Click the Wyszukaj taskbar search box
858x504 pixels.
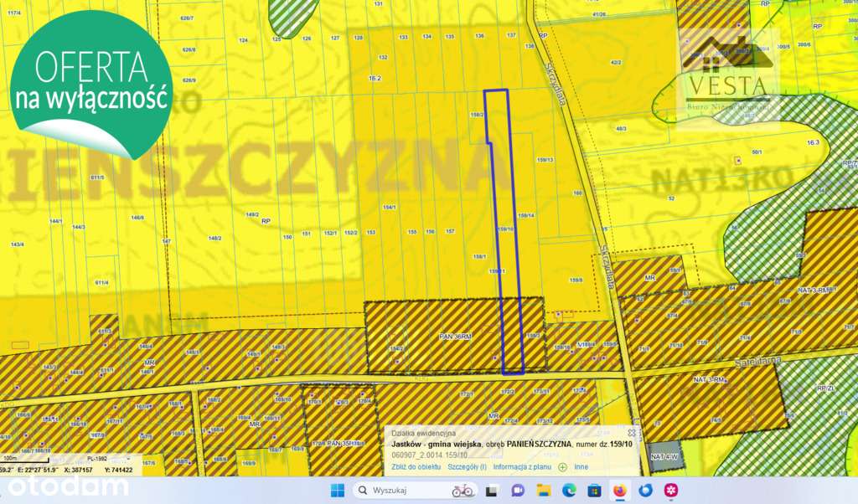(x=416, y=491)
